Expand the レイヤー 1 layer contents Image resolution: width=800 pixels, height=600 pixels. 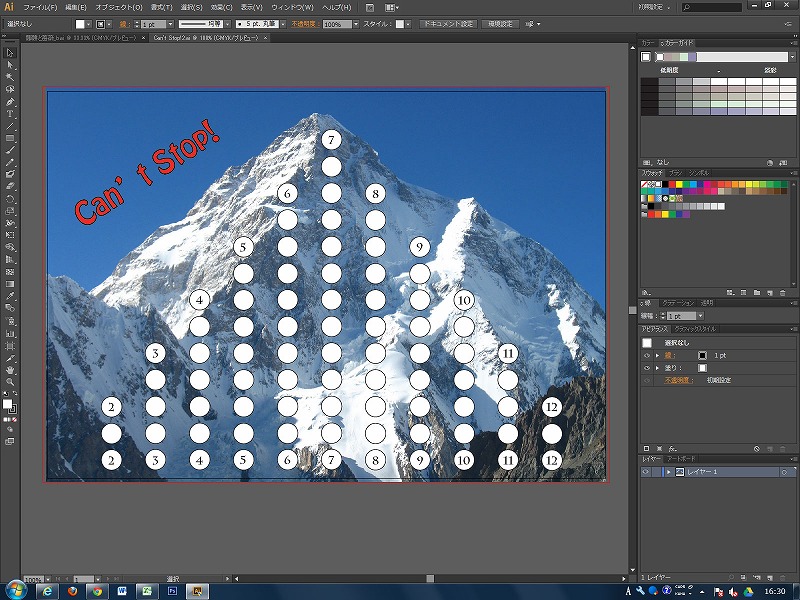(668, 472)
